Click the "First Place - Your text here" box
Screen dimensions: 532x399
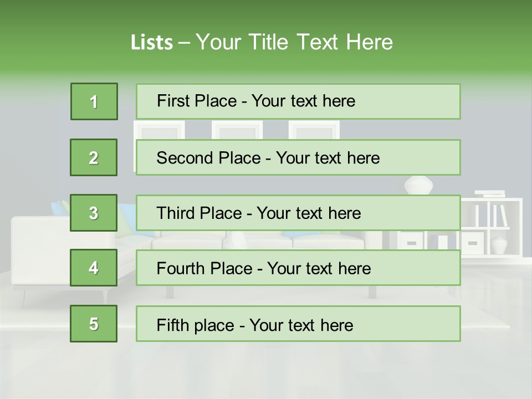pos(298,101)
